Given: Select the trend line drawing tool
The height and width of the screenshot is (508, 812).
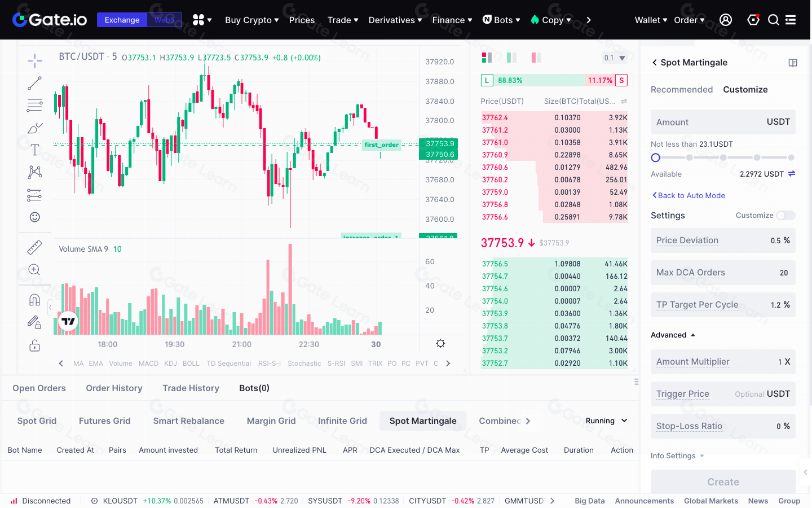Looking at the screenshot, I should coord(34,83).
